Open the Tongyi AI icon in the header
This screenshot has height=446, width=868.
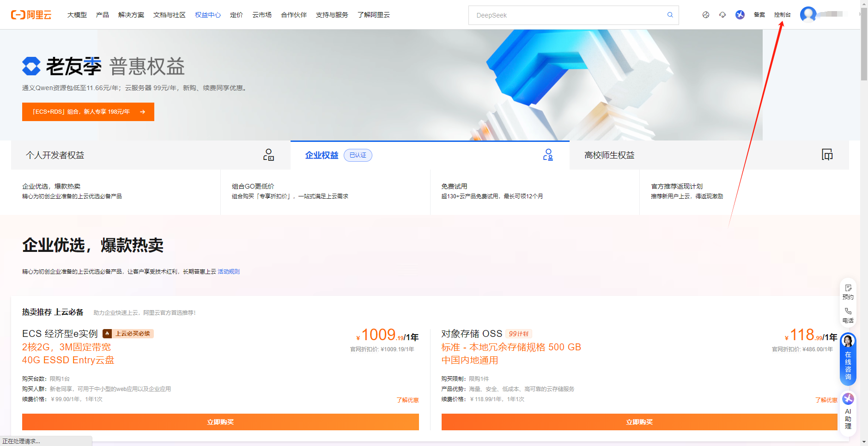(740, 15)
